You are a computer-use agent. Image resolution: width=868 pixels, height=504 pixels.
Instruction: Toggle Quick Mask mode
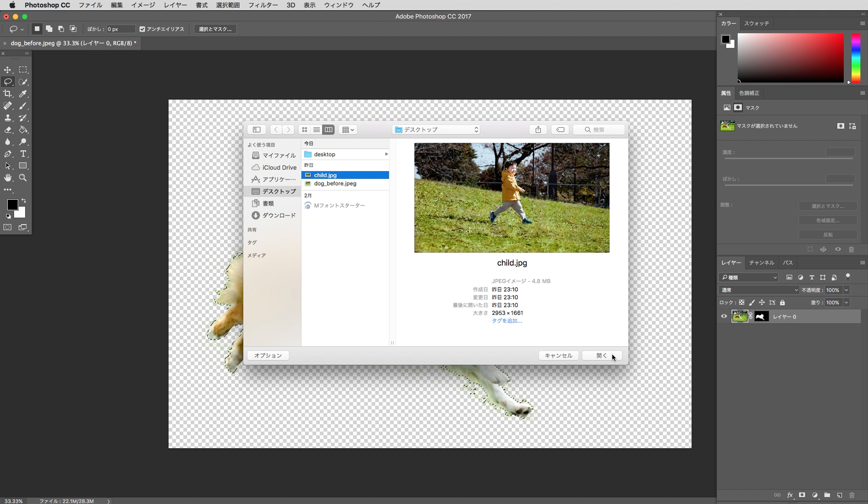(8, 227)
